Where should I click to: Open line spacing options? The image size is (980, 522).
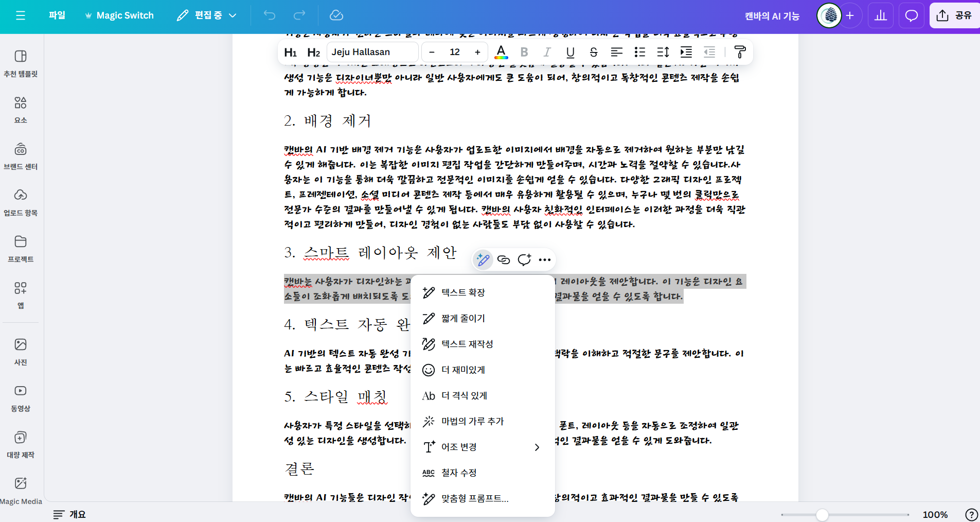(x=663, y=52)
